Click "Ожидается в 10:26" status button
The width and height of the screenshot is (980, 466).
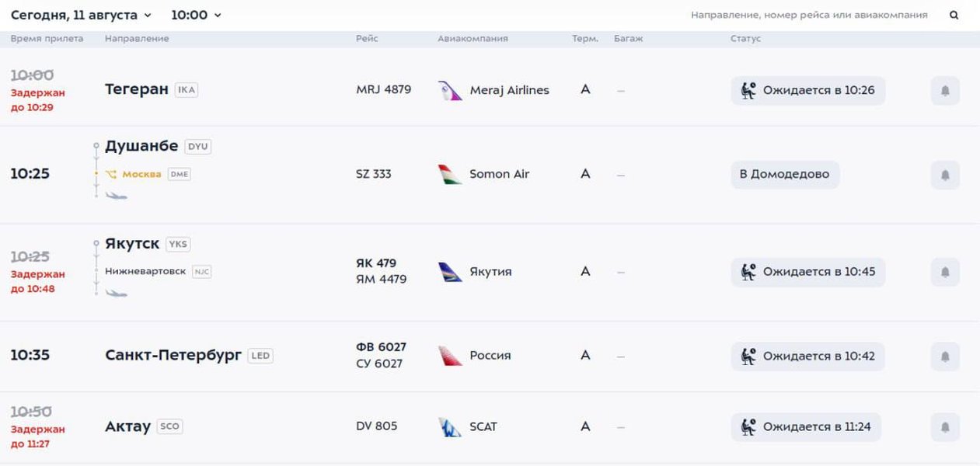(807, 90)
